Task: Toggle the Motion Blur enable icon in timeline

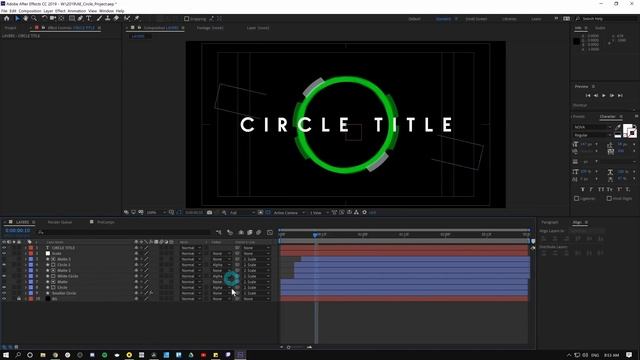Action: click(259, 232)
